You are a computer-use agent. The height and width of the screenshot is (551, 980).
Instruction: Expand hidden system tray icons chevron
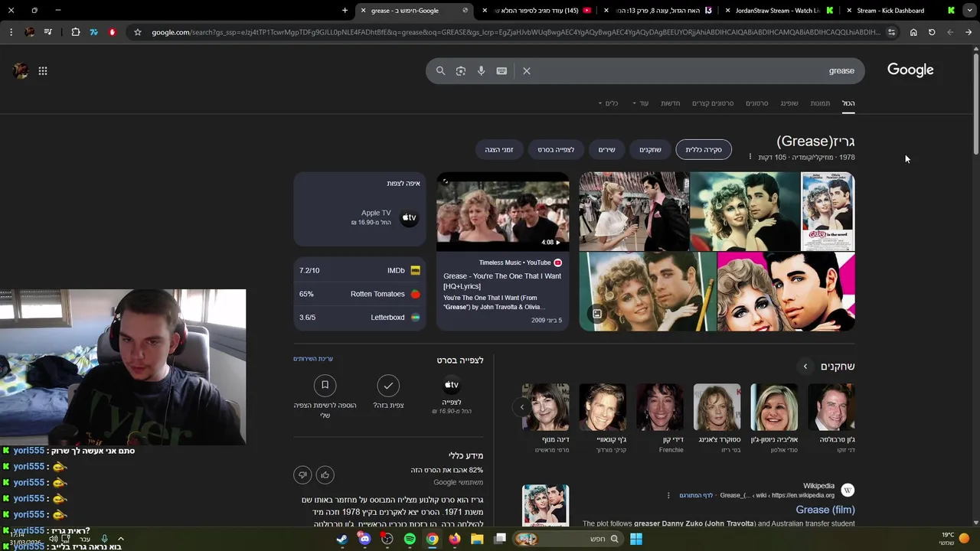[x=120, y=539]
